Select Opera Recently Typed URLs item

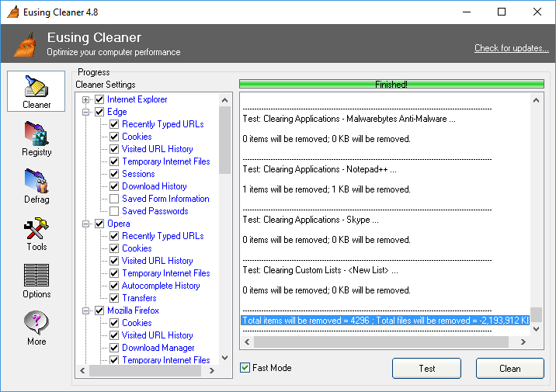pos(163,236)
